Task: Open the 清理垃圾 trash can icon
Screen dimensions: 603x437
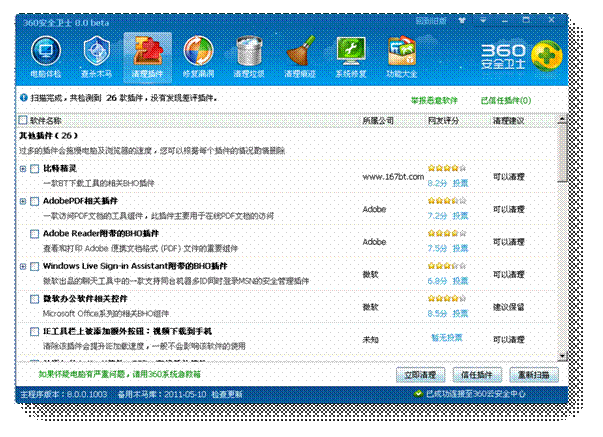Action: (x=249, y=56)
